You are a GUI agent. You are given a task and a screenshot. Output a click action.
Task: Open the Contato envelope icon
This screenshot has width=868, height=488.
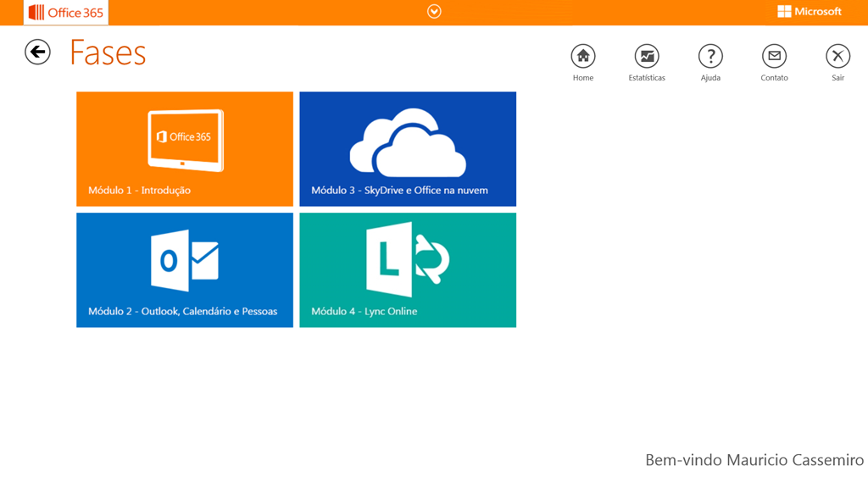click(x=774, y=56)
